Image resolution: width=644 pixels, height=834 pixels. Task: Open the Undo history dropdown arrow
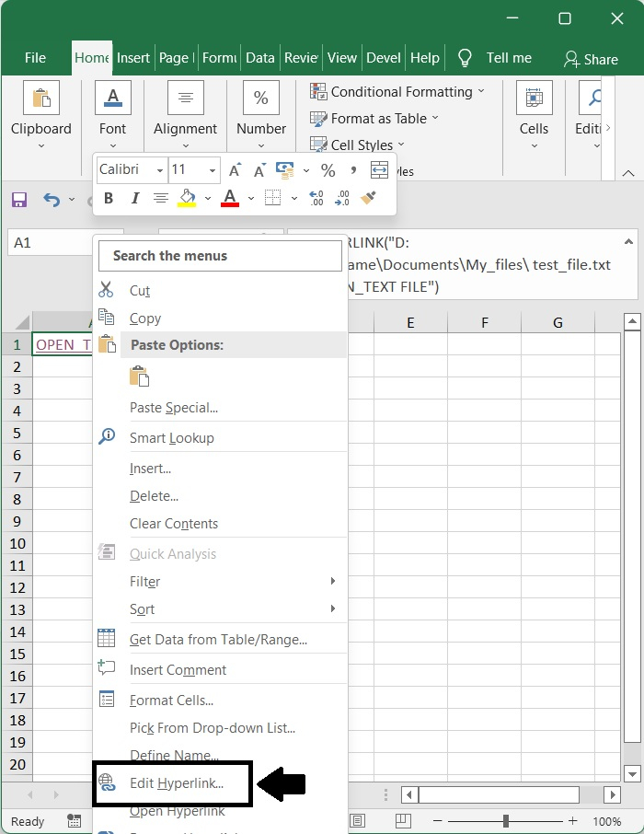tap(71, 200)
